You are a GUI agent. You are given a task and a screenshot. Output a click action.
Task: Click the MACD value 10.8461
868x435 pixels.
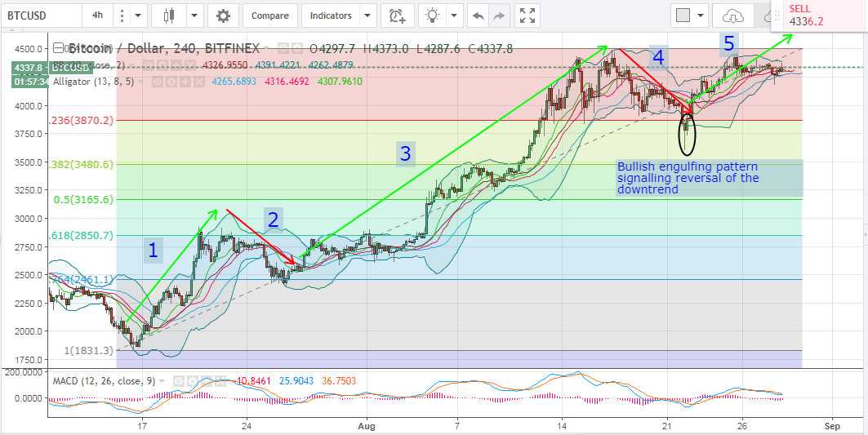pos(256,381)
